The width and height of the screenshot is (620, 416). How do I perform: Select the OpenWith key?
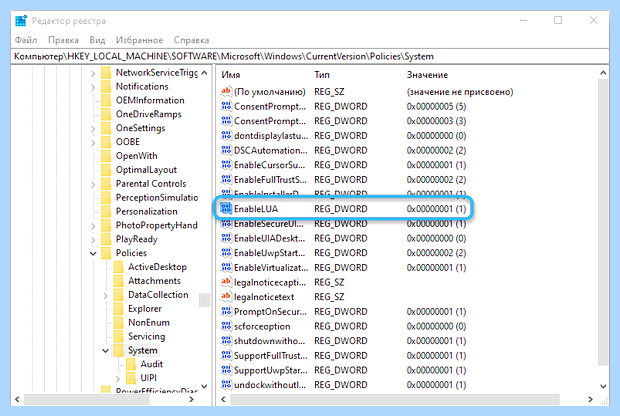click(136, 156)
